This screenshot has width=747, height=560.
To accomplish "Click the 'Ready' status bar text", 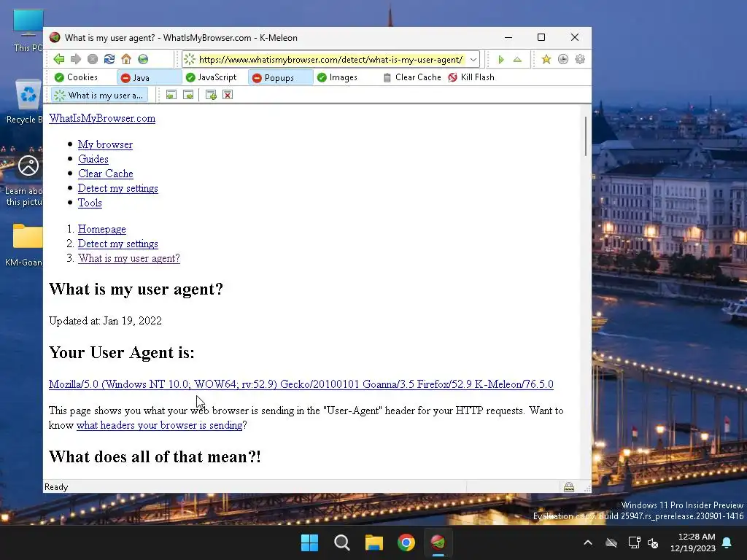I will (x=56, y=486).
